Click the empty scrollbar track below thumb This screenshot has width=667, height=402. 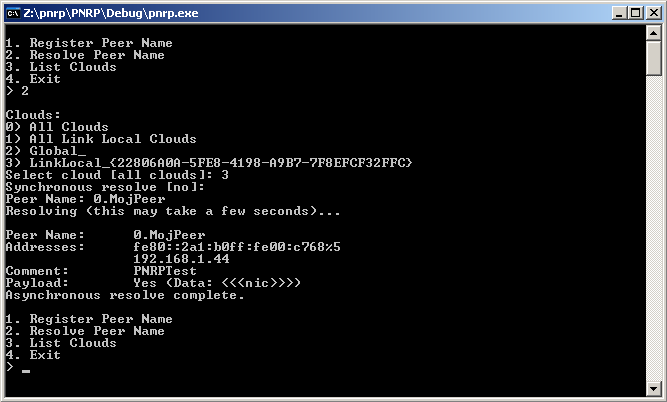tap(653, 228)
